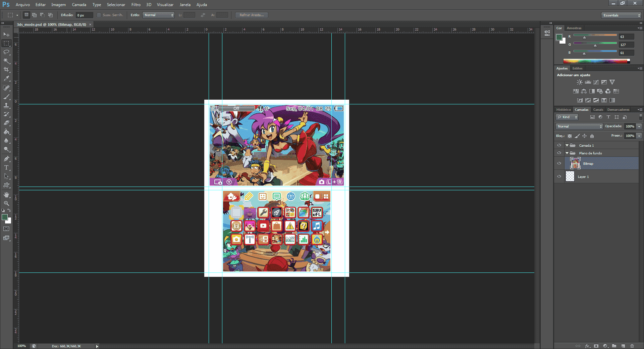This screenshot has width=644, height=349.
Task: Select the Magic Wand tool
Action: pos(6,61)
